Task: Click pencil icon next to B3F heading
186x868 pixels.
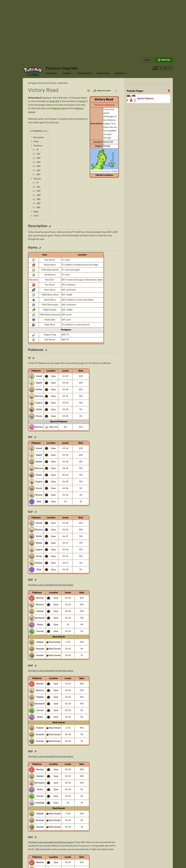Action: click(35, 580)
